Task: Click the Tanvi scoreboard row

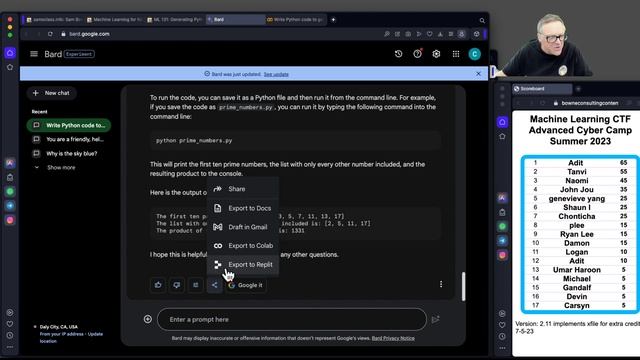Action: pos(579,172)
